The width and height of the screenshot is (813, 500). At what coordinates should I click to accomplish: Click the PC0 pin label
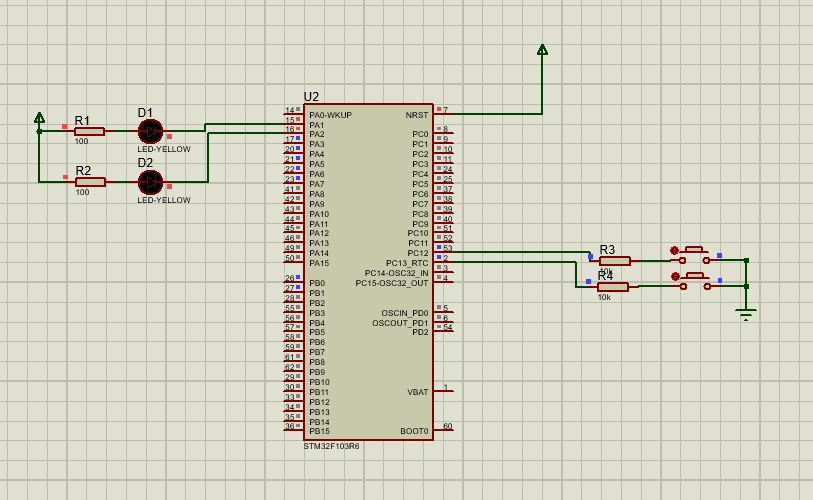tap(420, 134)
